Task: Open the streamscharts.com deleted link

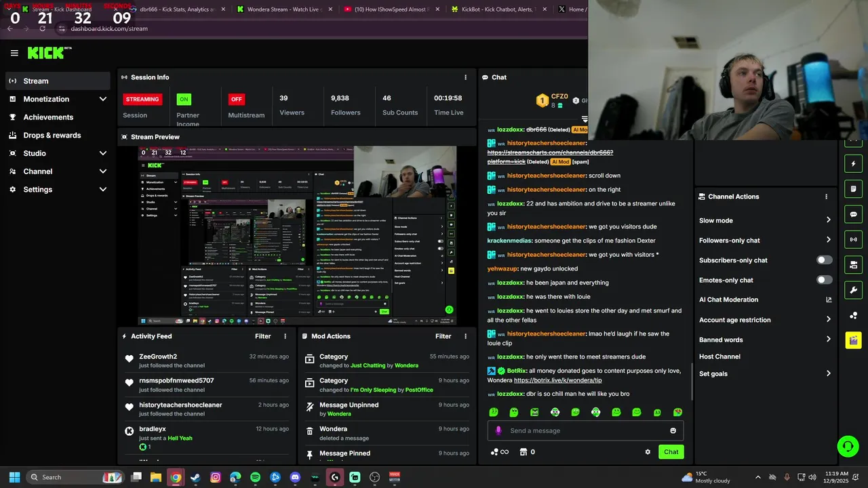Action: pyautogui.click(x=550, y=157)
